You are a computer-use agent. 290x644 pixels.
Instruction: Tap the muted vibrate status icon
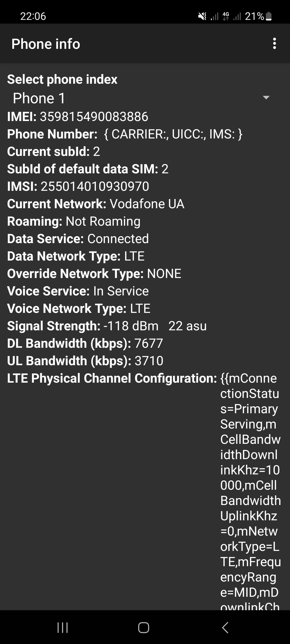[x=202, y=17]
